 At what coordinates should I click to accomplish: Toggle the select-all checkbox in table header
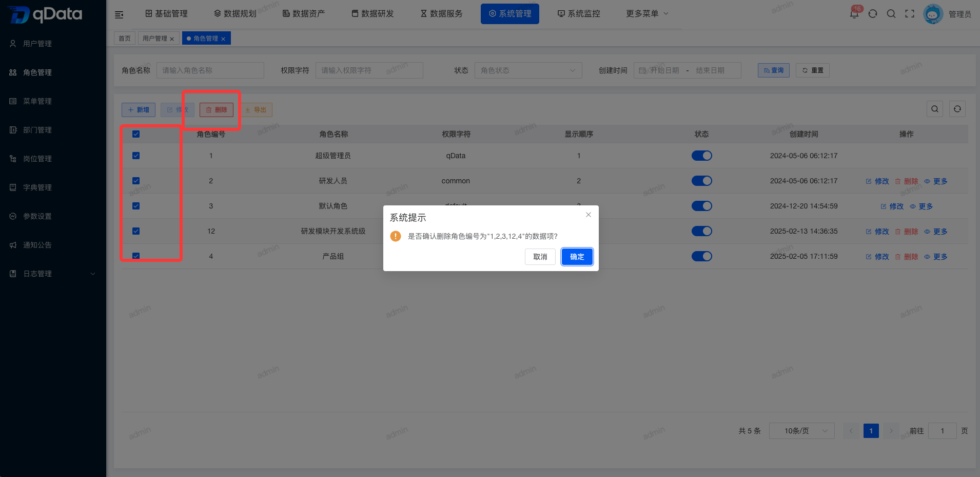(136, 134)
